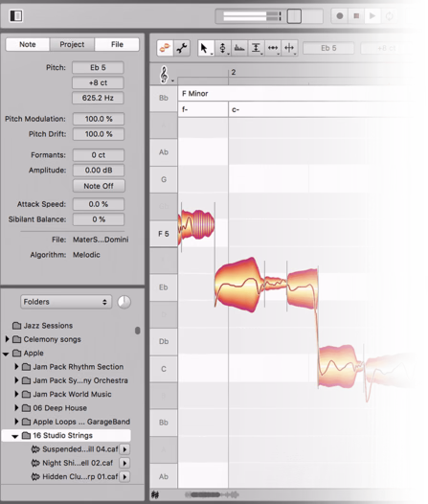Toggle the cycle loop button
This screenshot has height=504, width=428.
[389, 15]
